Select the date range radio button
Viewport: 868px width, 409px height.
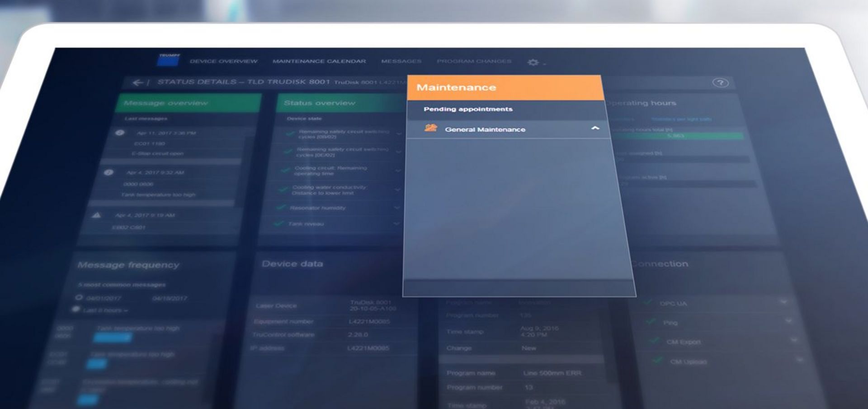pyautogui.click(x=79, y=298)
